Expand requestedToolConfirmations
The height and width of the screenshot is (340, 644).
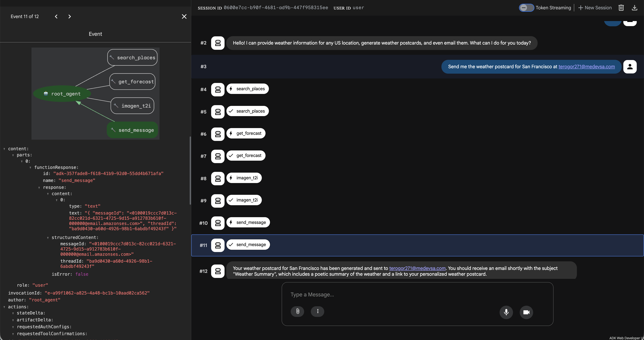click(13, 334)
